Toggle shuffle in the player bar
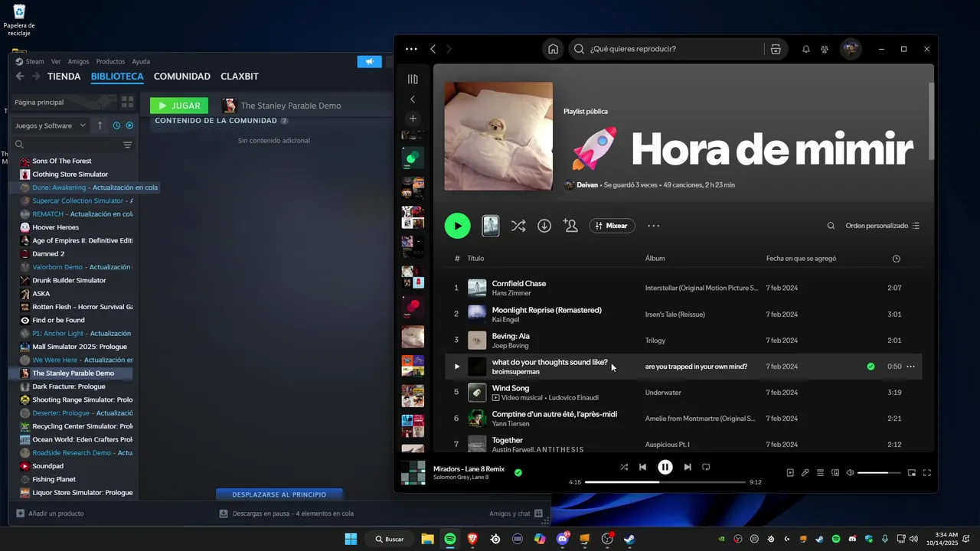The height and width of the screenshot is (551, 980). point(624,467)
